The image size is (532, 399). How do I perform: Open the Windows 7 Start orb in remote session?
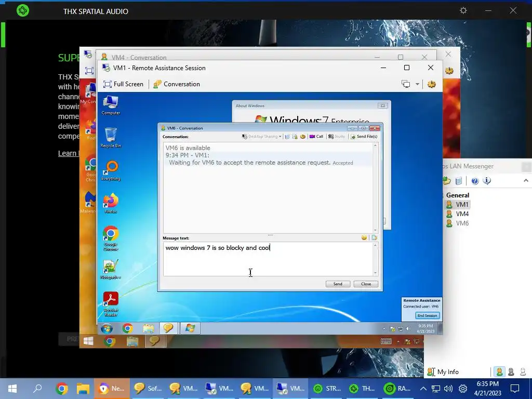pyautogui.click(x=107, y=328)
